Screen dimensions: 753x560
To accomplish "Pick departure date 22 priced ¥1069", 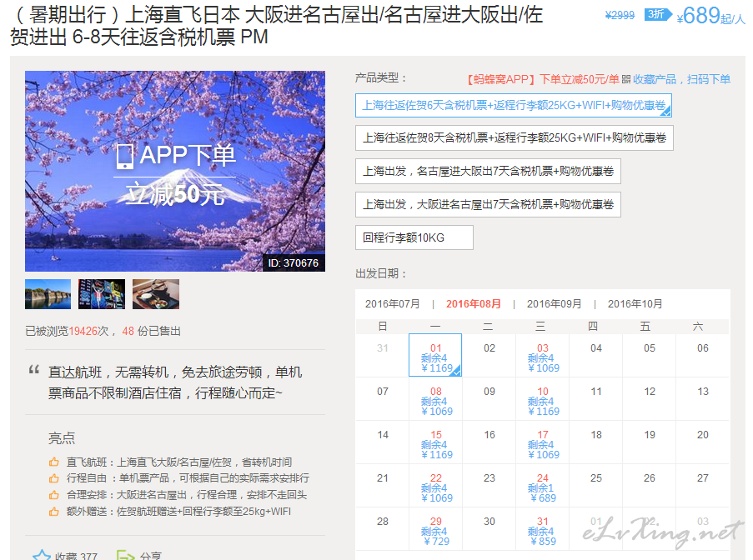I will point(435,485).
